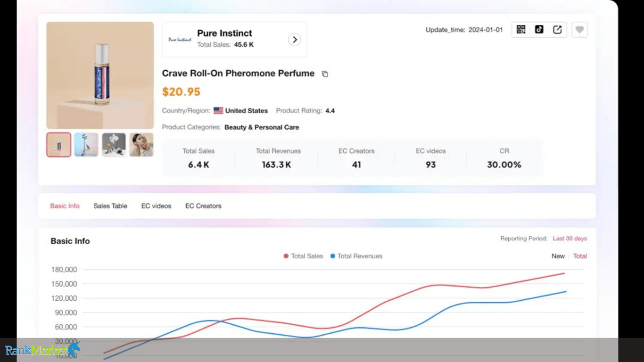Click main perfume product image

pyautogui.click(x=100, y=75)
